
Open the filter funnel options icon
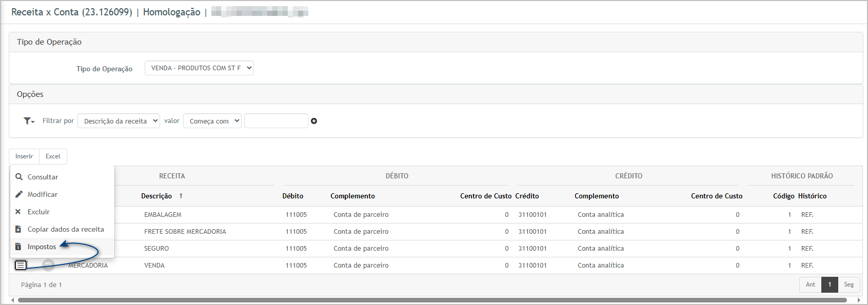(29, 121)
